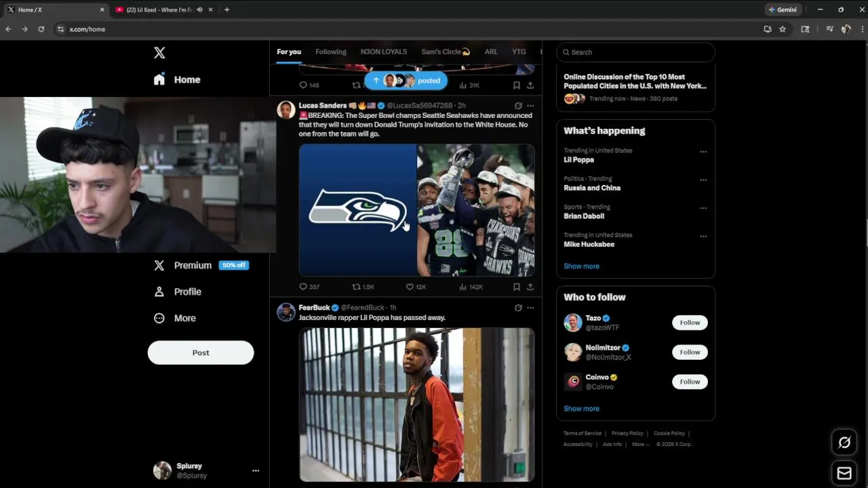Open Gemini in Chrome

coord(783,9)
